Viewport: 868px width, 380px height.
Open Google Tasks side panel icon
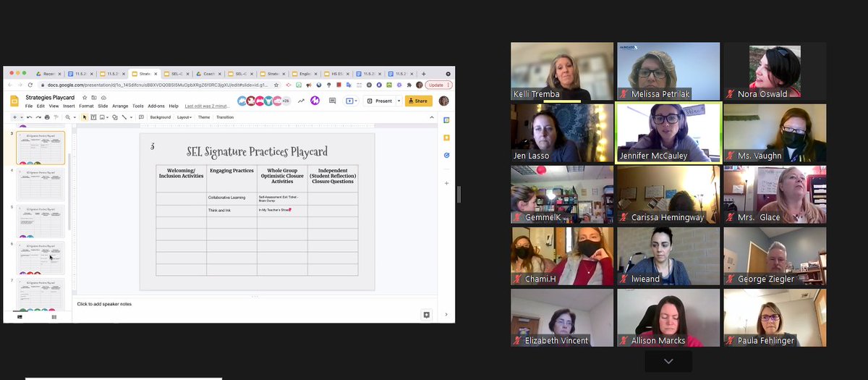point(446,155)
